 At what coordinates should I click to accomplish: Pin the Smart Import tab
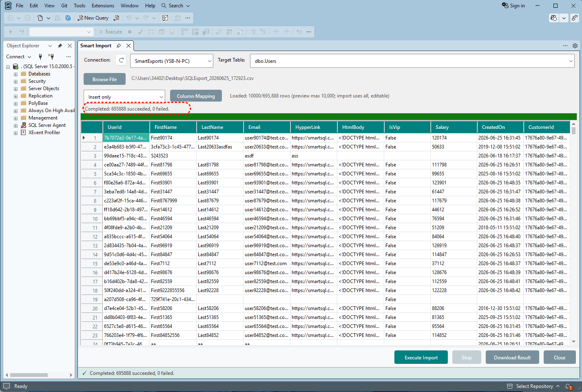point(119,46)
